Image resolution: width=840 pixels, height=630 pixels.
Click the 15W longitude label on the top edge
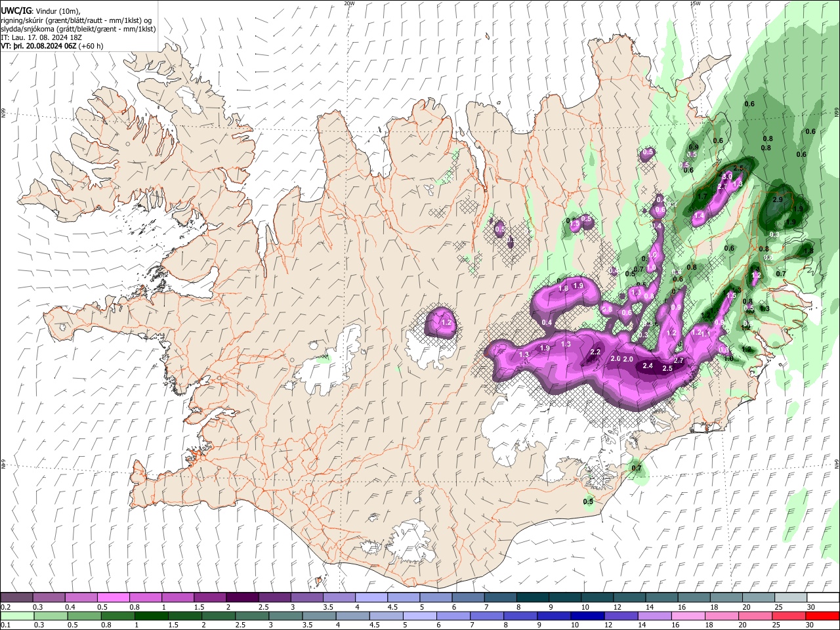click(695, 3)
